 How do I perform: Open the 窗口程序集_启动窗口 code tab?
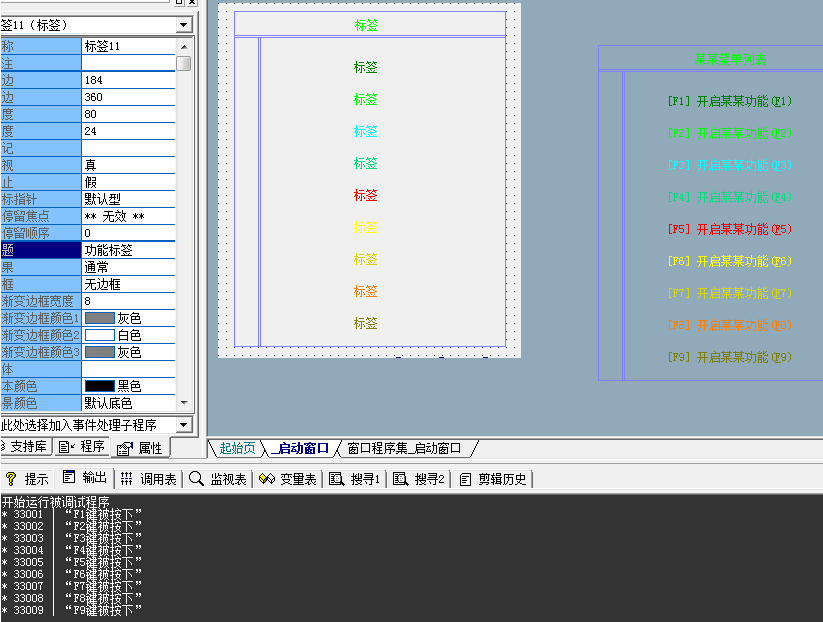(x=403, y=448)
